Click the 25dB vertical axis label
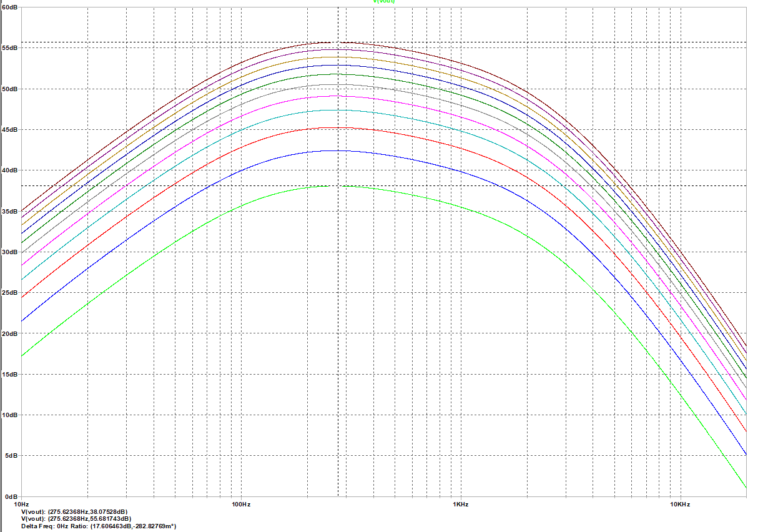This screenshot has width=763, height=532. (10, 292)
